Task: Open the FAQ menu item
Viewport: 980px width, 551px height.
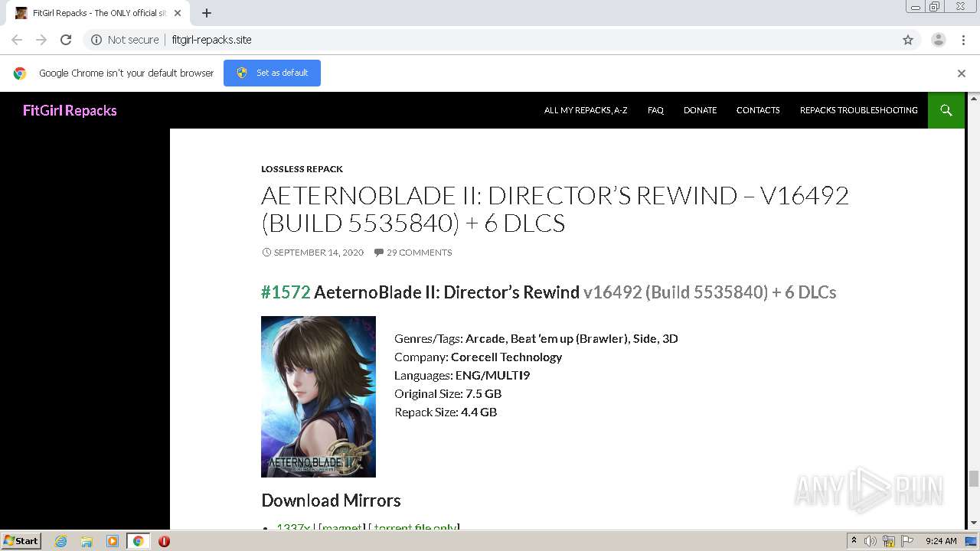Action: 655,110
